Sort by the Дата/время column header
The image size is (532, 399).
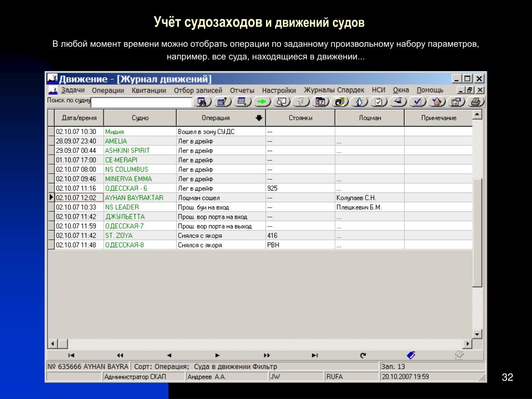click(79, 118)
